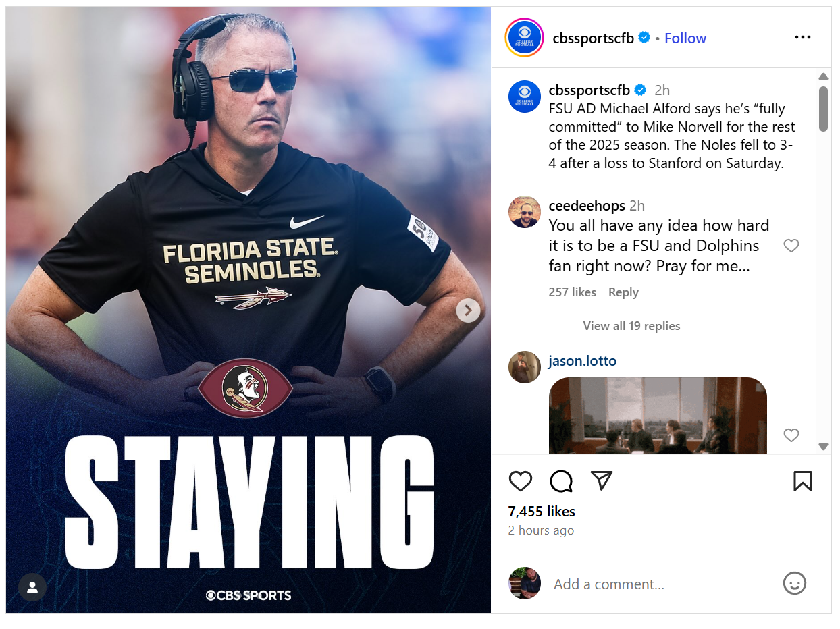Like the comment by ceedeehops
Image resolution: width=840 pixels, height=629 pixels.
point(791,246)
